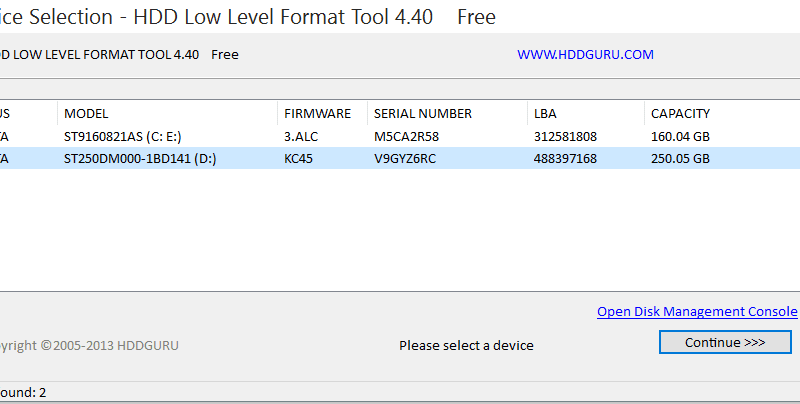Click serial number V9GYZ6RC
The width and height of the screenshot is (800, 404).
405,159
